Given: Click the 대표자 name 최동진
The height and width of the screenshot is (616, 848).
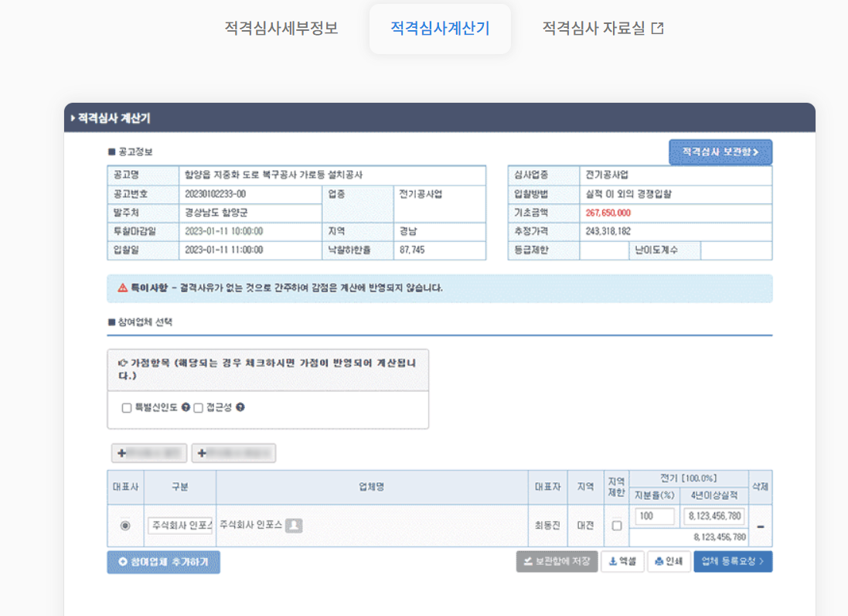Looking at the screenshot, I should [x=547, y=526].
